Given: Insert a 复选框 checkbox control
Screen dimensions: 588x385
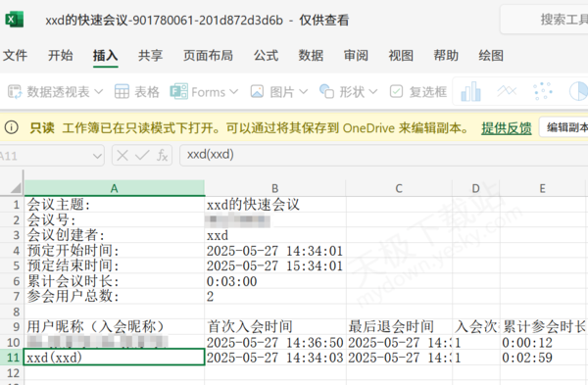Looking at the screenshot, I should click(418, 91).
